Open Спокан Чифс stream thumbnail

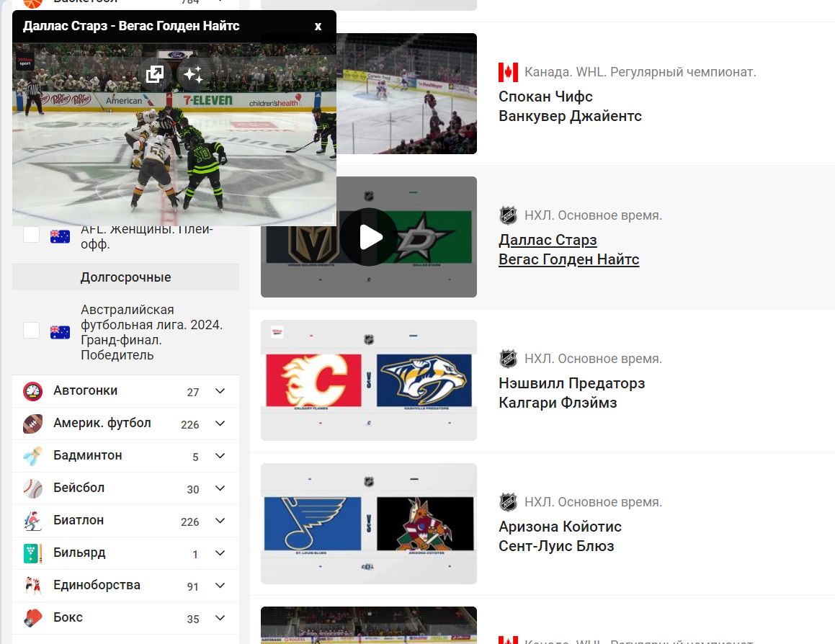pos(406,94)
